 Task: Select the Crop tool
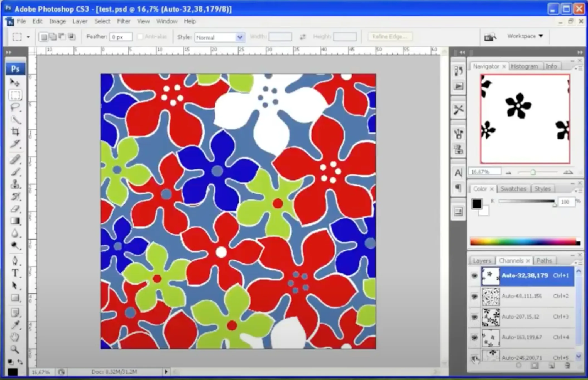click(15, 131)
